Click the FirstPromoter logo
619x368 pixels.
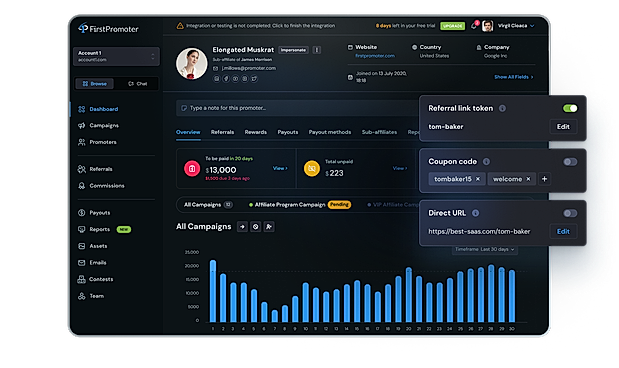(108, 28)
